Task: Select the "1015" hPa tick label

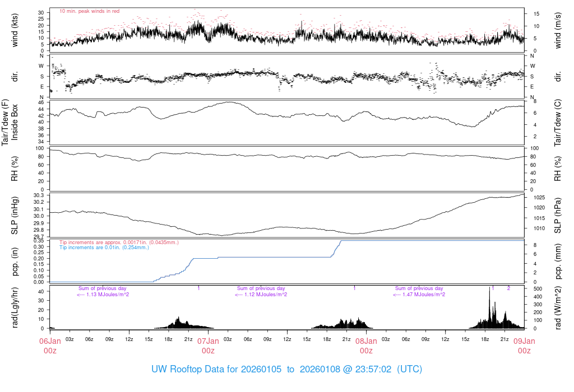Action: [539, 218]
